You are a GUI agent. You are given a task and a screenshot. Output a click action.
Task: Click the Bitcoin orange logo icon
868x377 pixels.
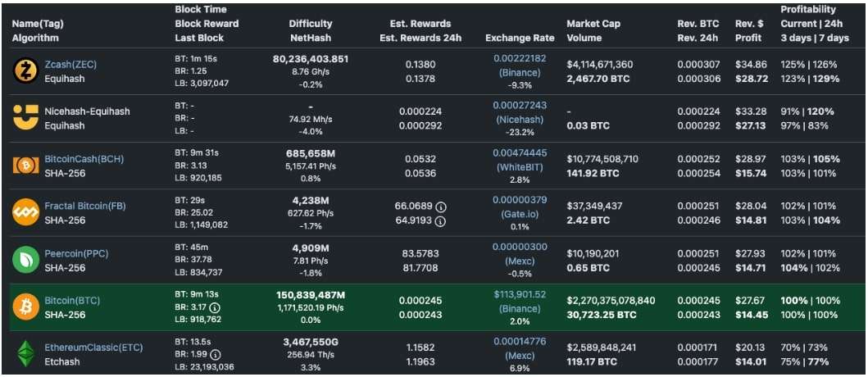pyautogui.click(x=26, y=307)
